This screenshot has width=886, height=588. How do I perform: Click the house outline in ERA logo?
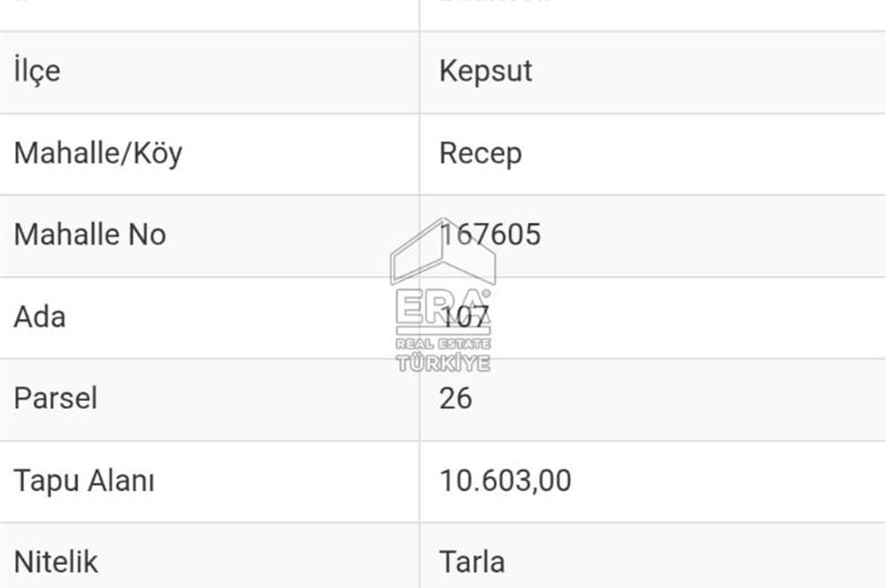443,251
